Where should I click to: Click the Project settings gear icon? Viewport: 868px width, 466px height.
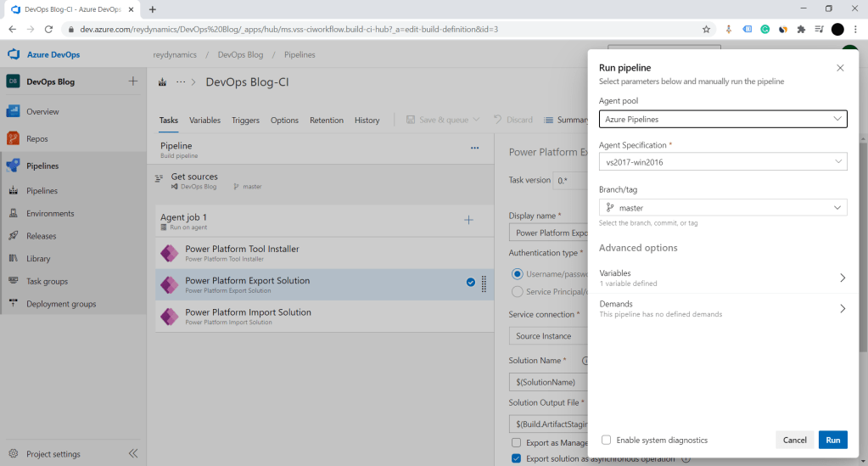click(x=13, y=454)
